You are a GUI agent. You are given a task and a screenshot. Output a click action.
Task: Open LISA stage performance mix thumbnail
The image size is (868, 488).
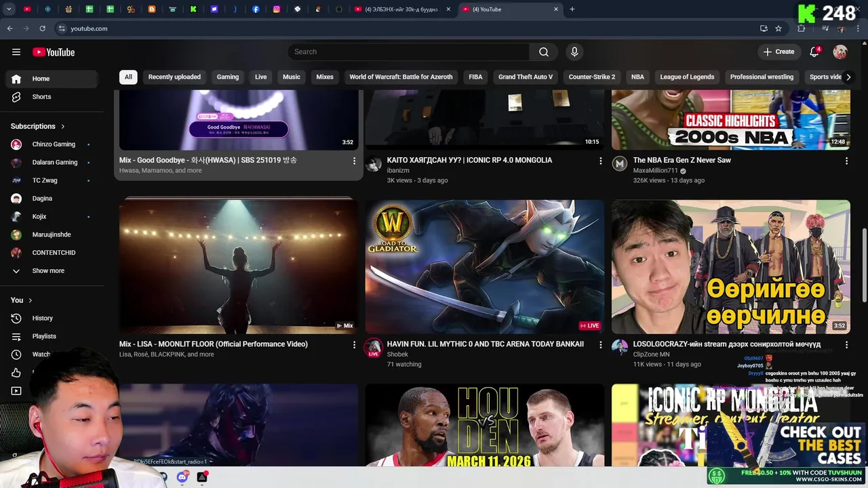click(239, 267)
